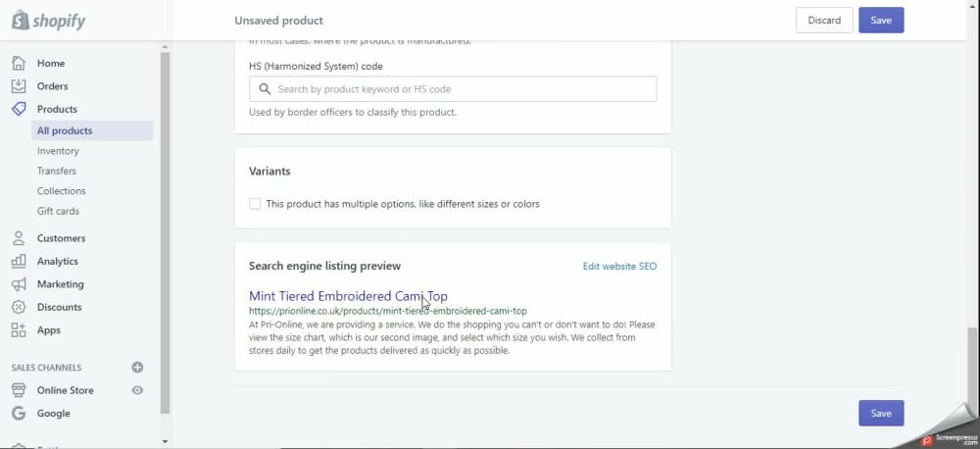Click the Products tag icon
The image size is (980, 449).
pos(19,109)
